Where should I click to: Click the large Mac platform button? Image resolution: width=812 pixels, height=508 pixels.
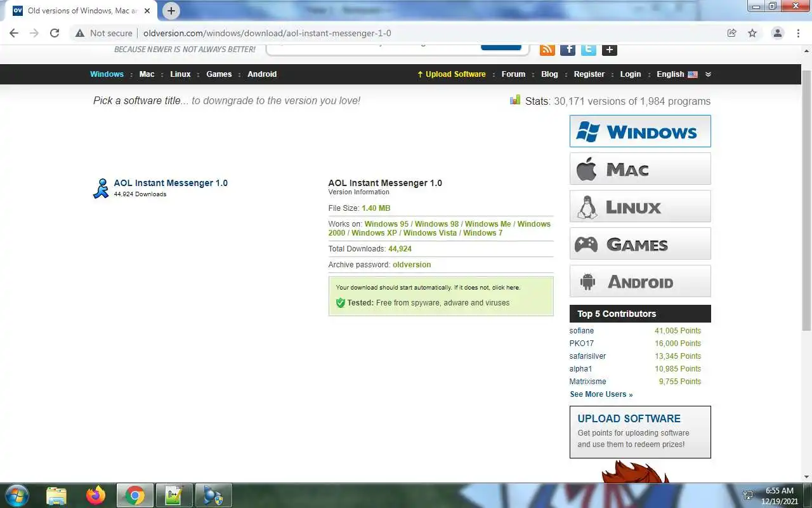point(640,168)
